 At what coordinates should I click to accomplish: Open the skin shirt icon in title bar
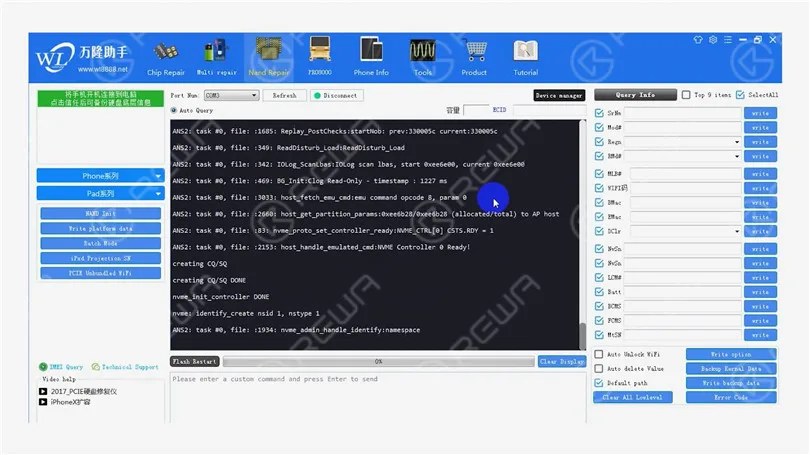click(698, 39)
